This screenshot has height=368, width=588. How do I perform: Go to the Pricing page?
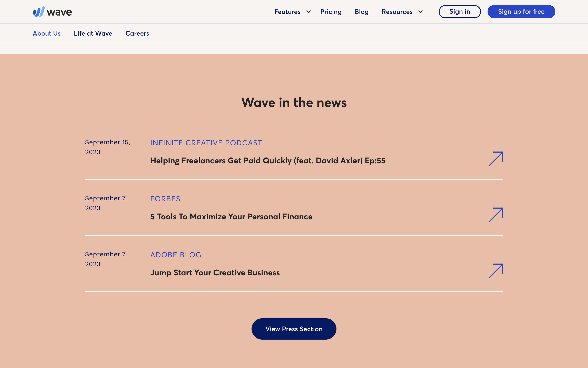331,12
